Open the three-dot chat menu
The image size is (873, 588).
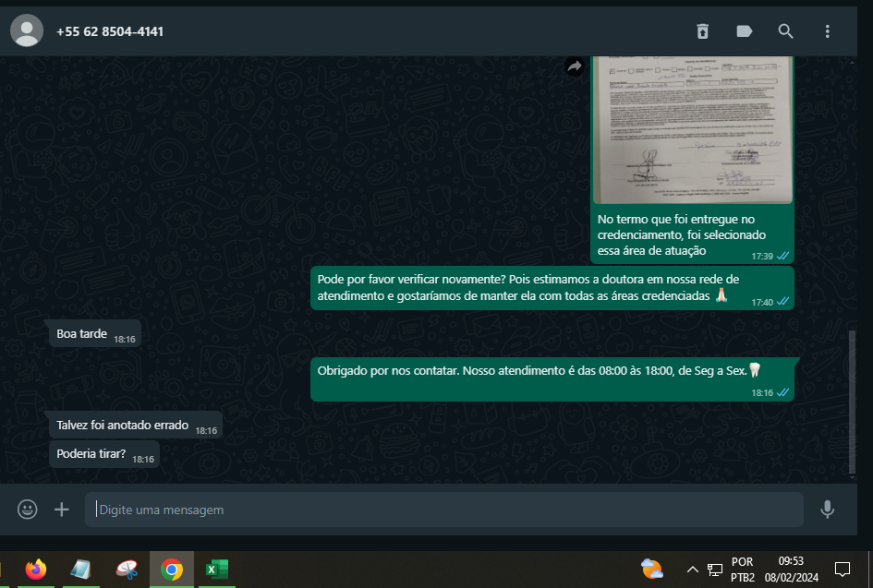tap(828, 31)
